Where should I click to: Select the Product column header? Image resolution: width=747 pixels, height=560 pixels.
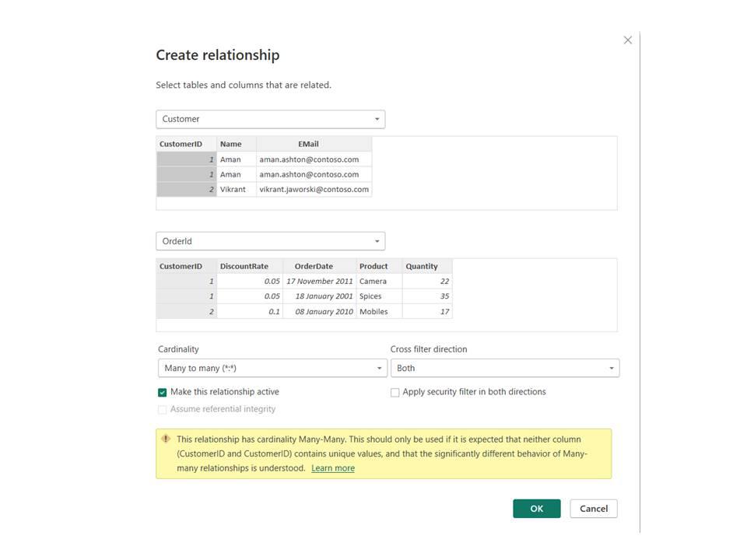pos(373,266)
